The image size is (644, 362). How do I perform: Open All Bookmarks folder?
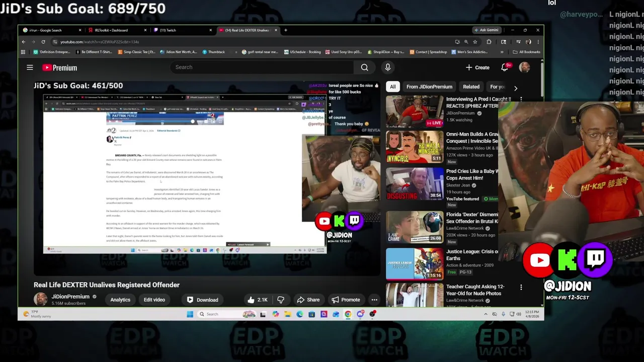pos(526,52)
